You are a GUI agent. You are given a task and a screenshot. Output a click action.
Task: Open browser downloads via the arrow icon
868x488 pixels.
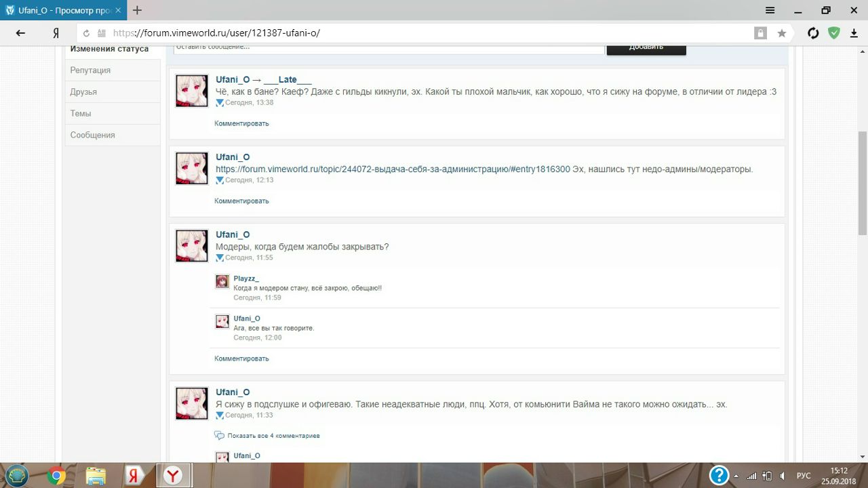[x=854, y=33]
